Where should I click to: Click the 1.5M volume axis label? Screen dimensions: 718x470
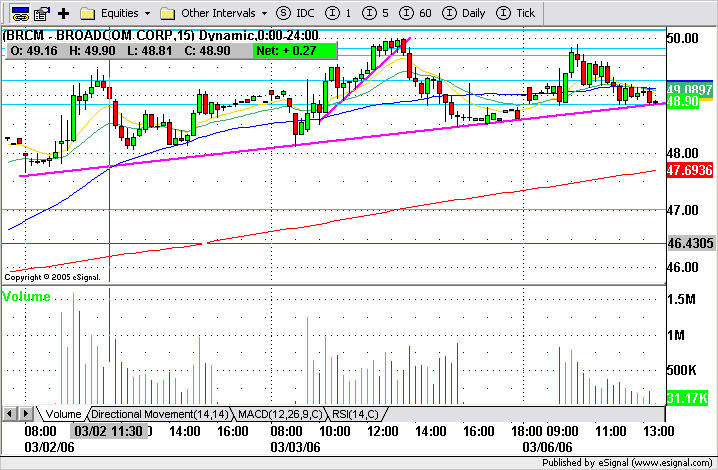681,299
